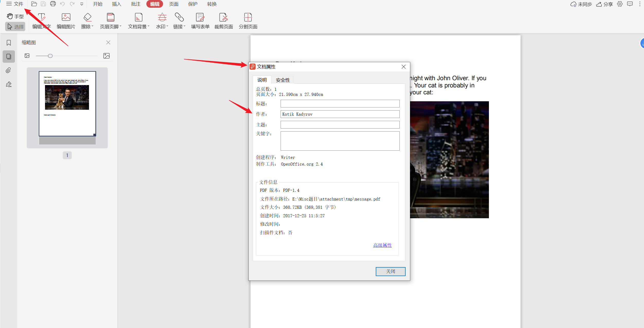The width and height of the screenshot is (644, 328).
Task: Click the 分割页面 split icon
Action: [248, 17]
